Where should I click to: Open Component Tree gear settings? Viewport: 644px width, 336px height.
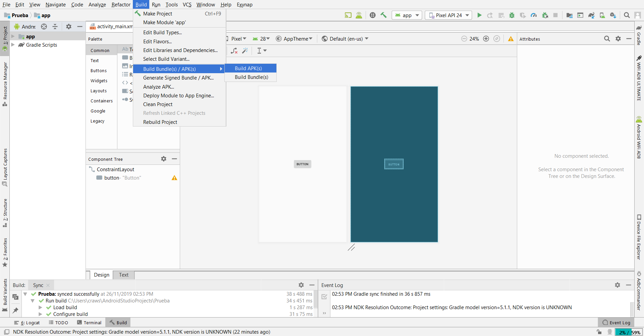[x=164, y=159]
